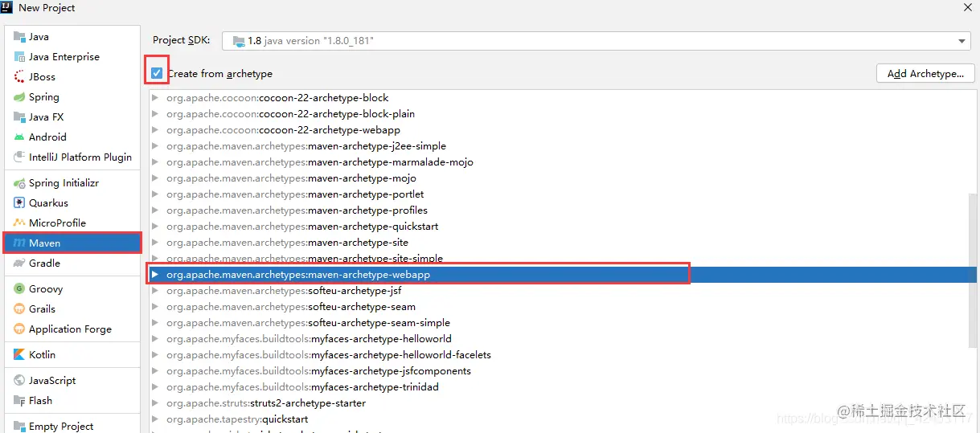Expand struts2-archetype-starter node

(155, 403)
